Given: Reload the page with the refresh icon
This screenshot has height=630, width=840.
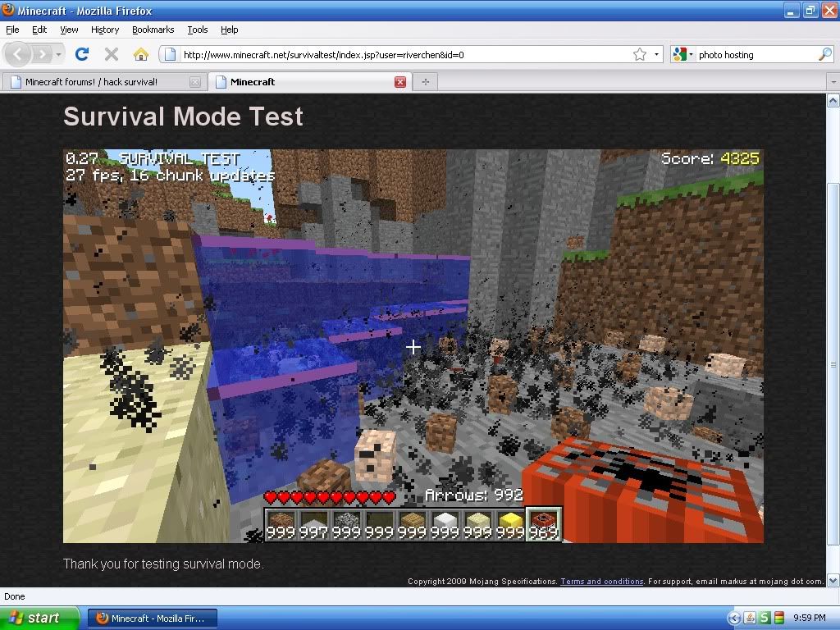Looking at the screenshot, I should [x=82, y=54].
